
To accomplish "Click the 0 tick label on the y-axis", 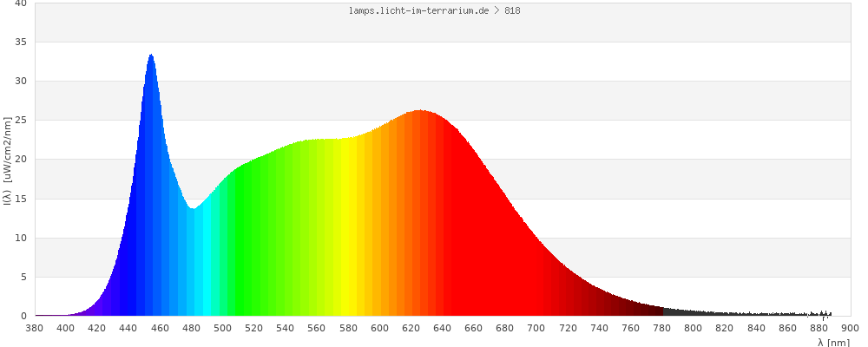I will (x=23, y=316).
